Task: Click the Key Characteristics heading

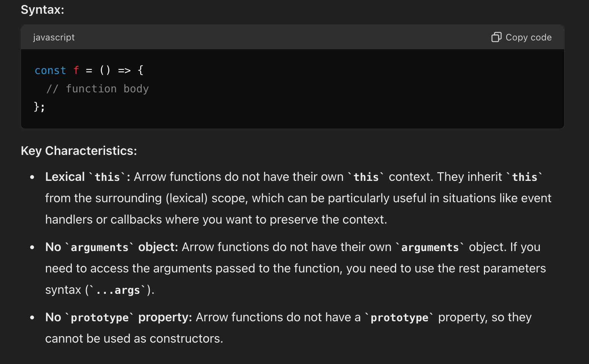Action: (x=78, y=150)
